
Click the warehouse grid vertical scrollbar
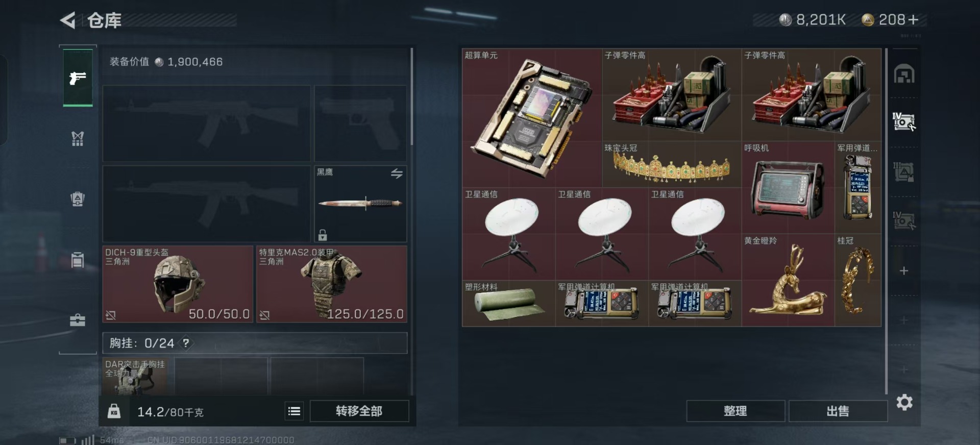pyautogui.click(x=886, y=221)
